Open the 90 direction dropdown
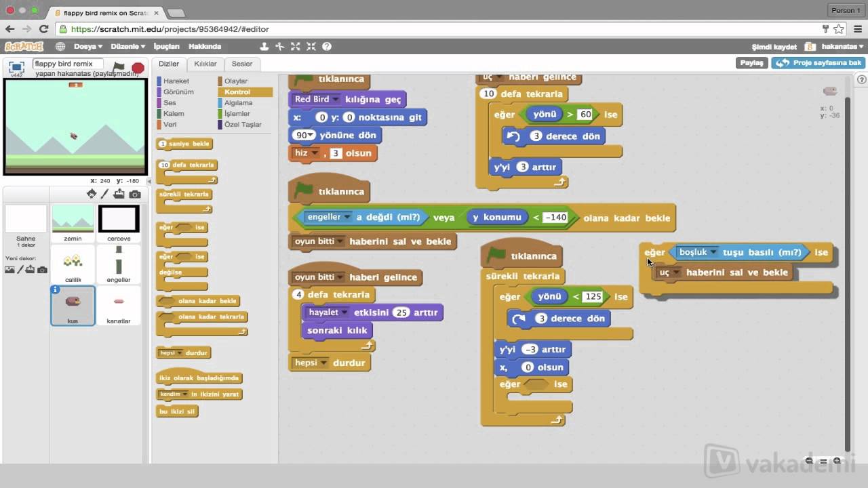This screenshot has width=868, height=488. click(311, 136)
